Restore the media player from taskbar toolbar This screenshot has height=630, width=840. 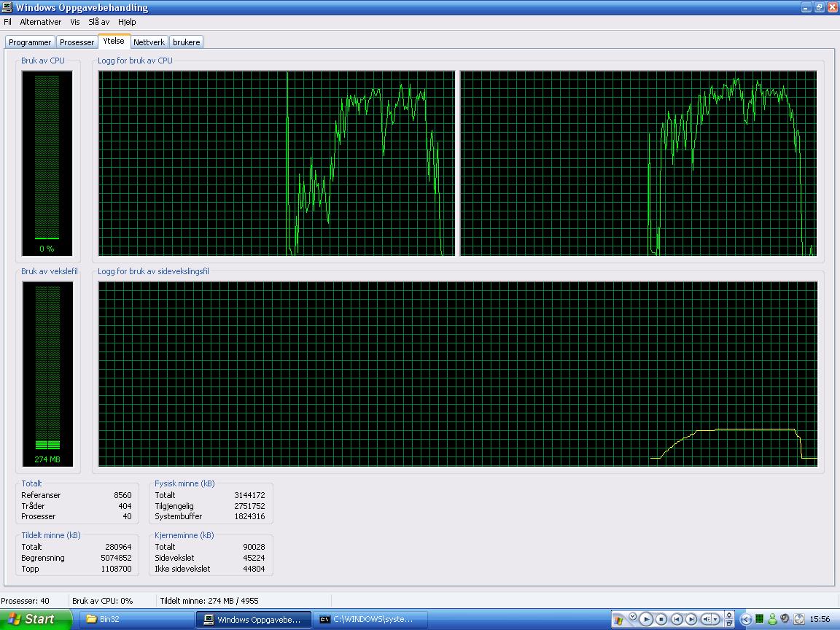729,623
